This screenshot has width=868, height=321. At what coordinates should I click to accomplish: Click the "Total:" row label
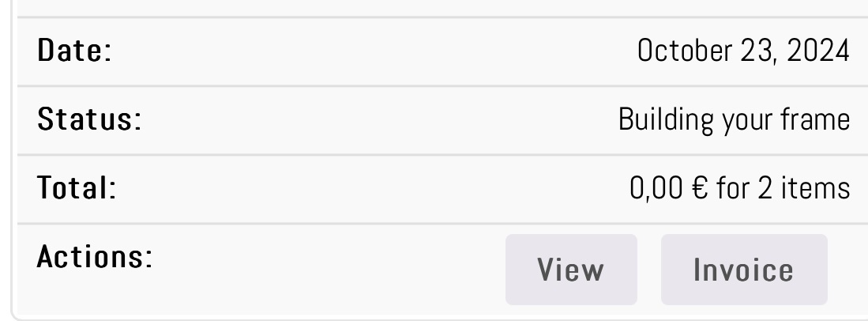coord(77,188)
